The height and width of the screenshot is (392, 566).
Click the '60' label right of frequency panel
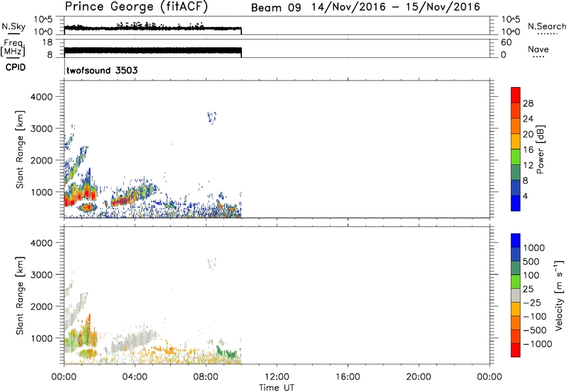(506, 42)
